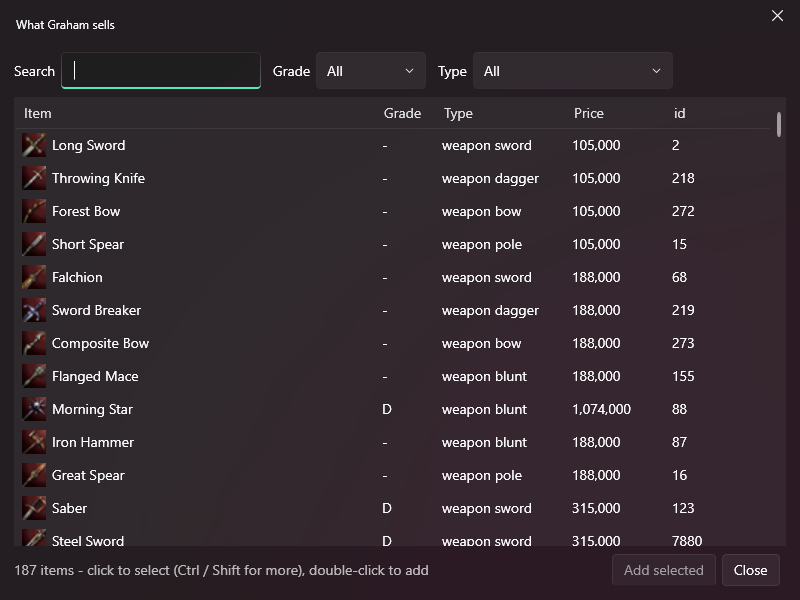Click the Iron Hammer icon
800x600 pixels.
[x=34, y=442]
